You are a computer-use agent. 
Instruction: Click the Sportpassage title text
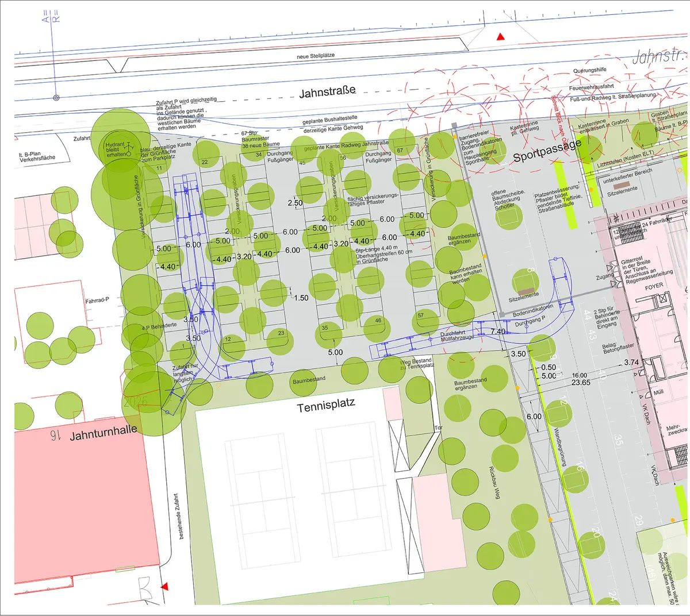(547, 151)
